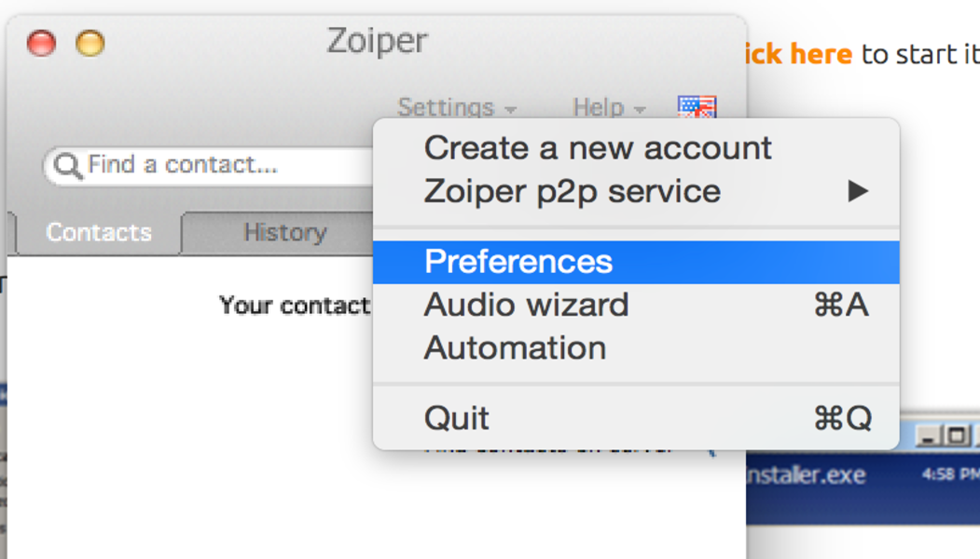Screen dimensions: 980x559
Task: Follow the orange "click here" link
Action: [x=797, y=54]
